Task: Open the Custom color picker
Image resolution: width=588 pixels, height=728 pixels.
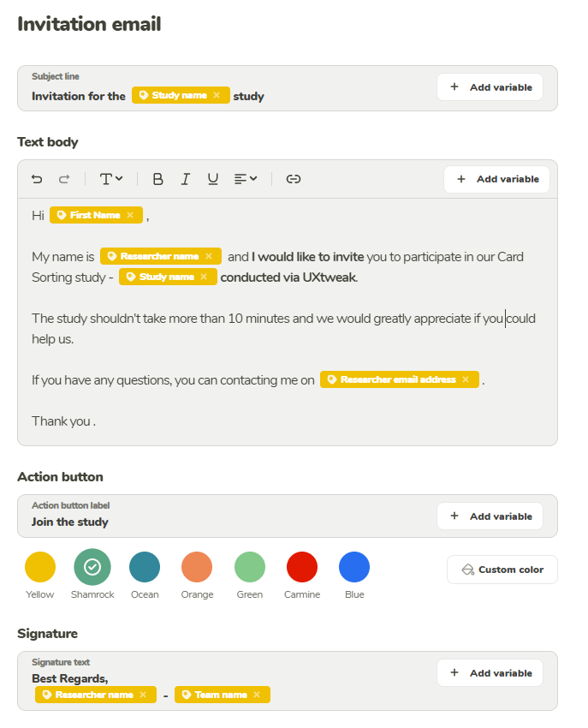Action: [x=502, y=570]
